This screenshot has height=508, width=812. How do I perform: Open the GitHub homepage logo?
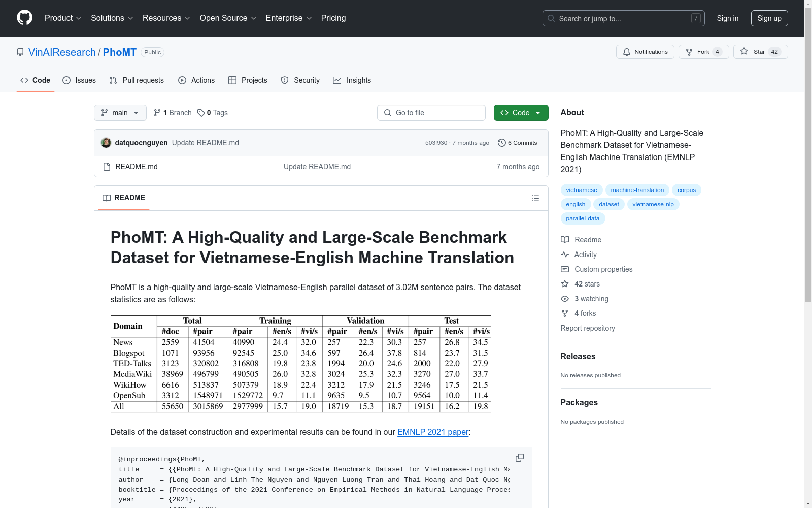point(24,18)
